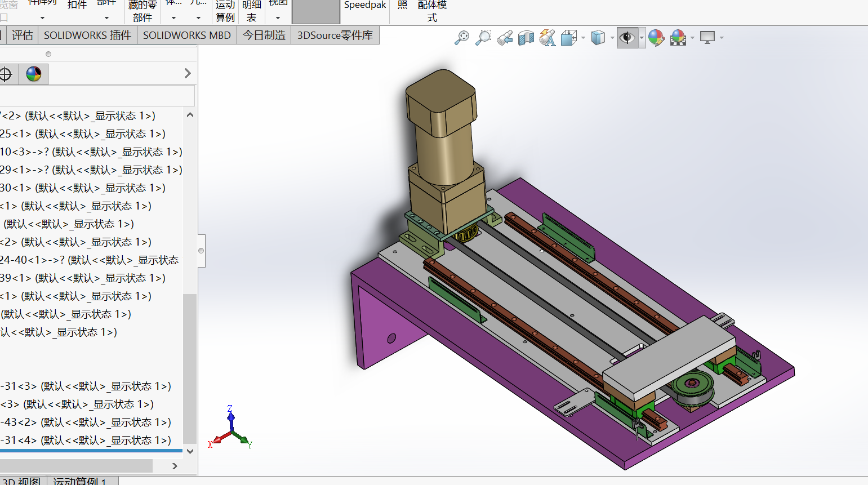Image resolution: width=868 pixels, height=485 pixels.
Task: Select tree component row -31<3>
Action: pos(86,386)
